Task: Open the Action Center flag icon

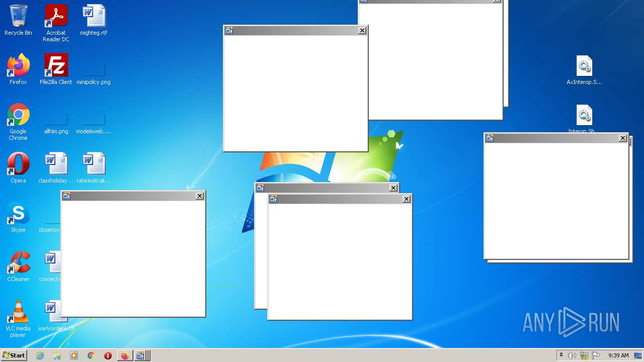Action: [x=596, y=355]
